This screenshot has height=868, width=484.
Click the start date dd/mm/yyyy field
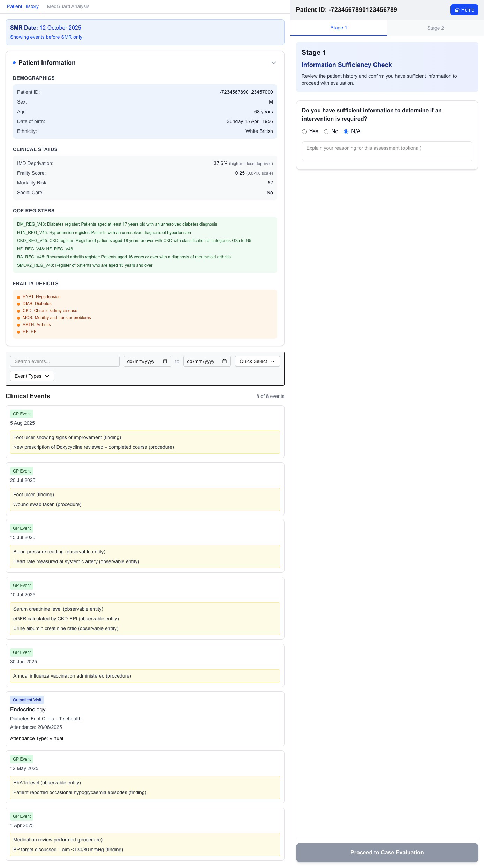[x=141, y=361]
